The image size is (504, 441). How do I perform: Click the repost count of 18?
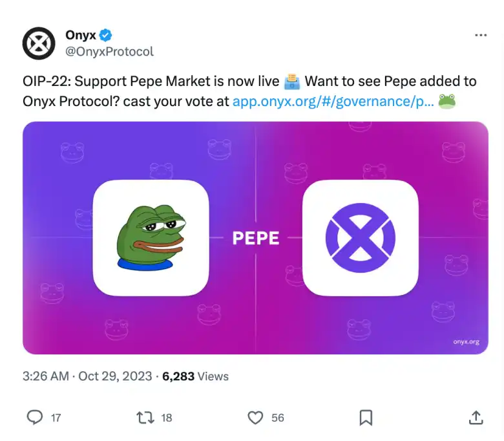pos(167,418)
